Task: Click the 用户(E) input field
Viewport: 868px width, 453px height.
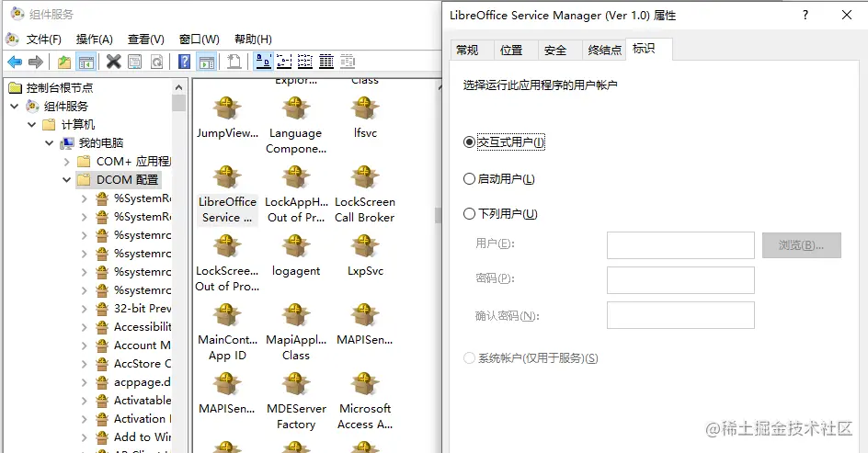Action: 680,245
